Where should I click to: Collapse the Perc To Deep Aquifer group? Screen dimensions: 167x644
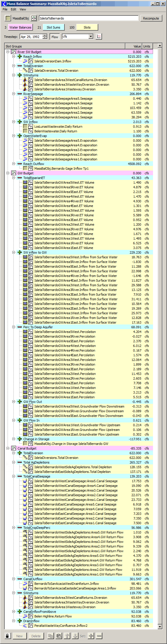13,327
